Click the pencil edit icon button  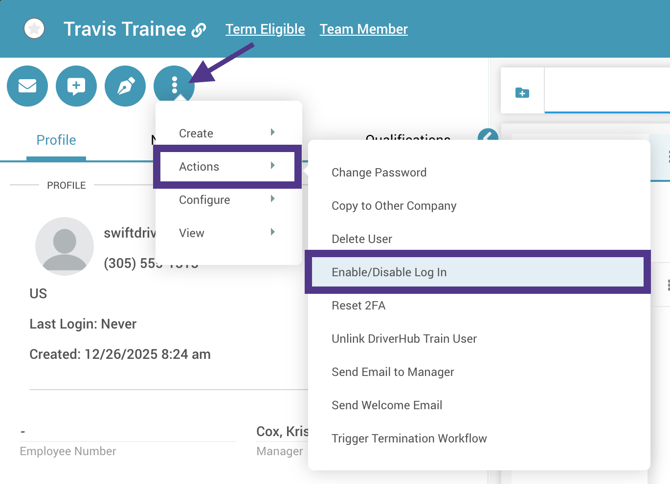125,86
